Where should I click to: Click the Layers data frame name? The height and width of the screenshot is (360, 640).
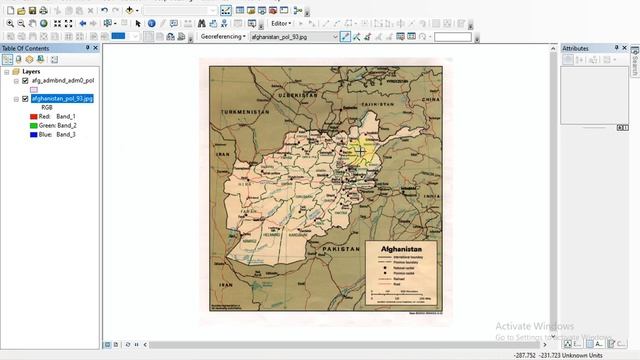point(31,71)
